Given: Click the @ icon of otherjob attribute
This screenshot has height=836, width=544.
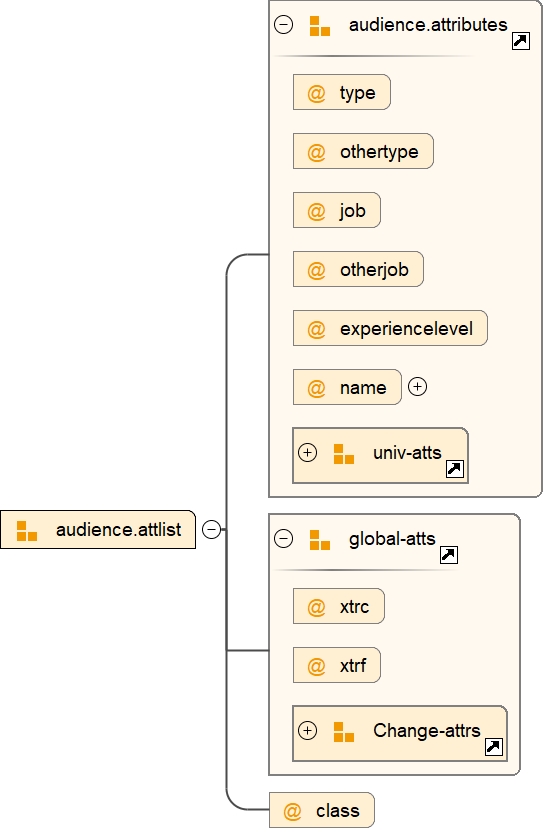Looking at the screenshot, I should pyautogui.click(x=316, y=270).
